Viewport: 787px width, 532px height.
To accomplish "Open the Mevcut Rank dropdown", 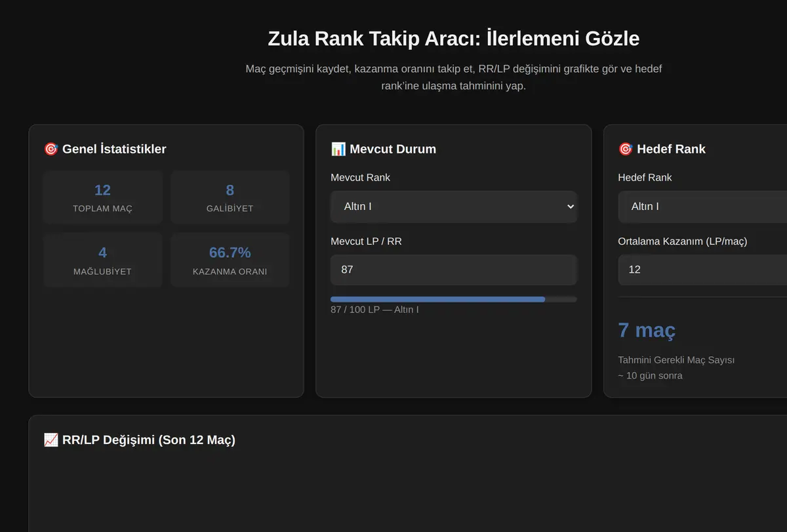I will pyautogui.click(x=454, y=207).
